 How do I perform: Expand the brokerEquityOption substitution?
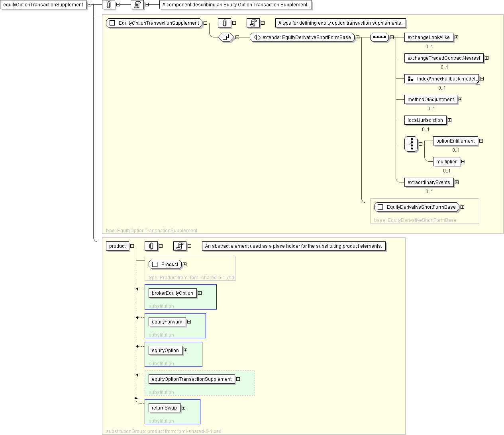pos(200,293)
